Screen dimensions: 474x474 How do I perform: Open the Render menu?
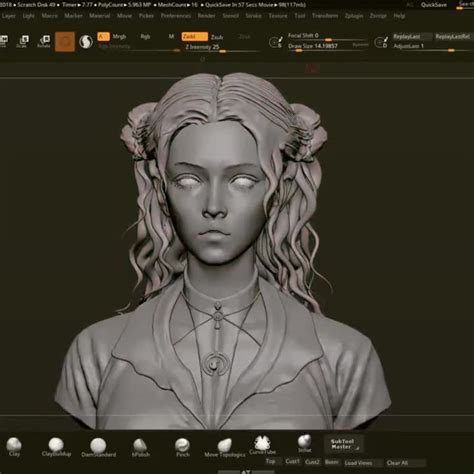pos(206,16)
